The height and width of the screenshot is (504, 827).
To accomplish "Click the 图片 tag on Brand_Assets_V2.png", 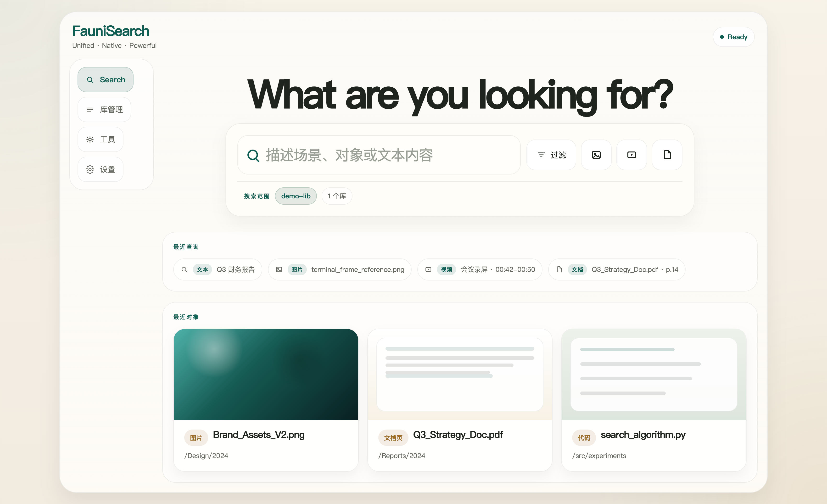I will 196,437.
